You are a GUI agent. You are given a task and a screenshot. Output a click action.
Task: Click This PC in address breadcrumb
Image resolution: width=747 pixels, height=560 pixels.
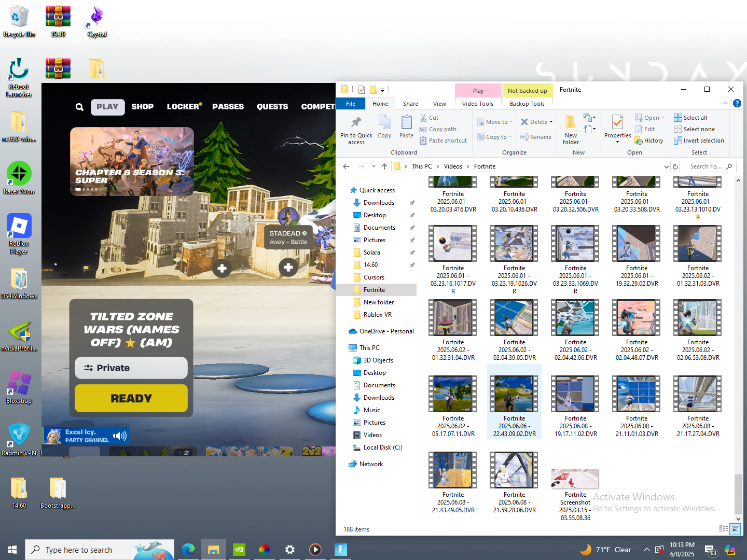click(422, 166)
